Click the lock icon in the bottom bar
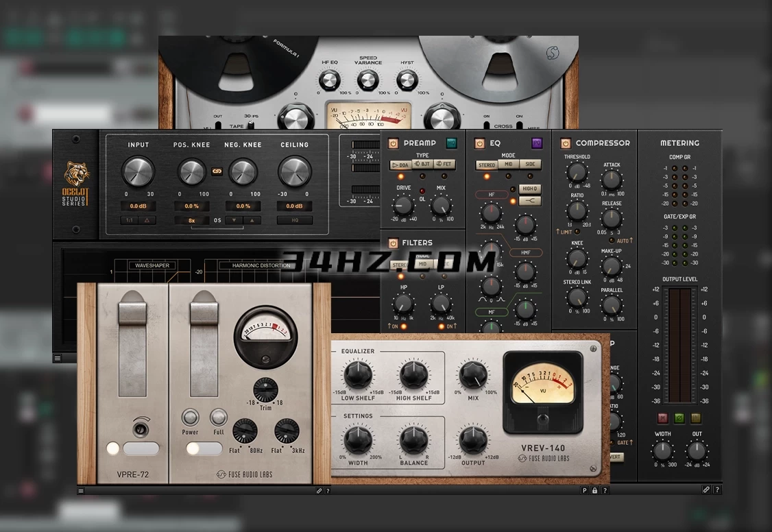772x532 pixels. [x=594, y=490]
